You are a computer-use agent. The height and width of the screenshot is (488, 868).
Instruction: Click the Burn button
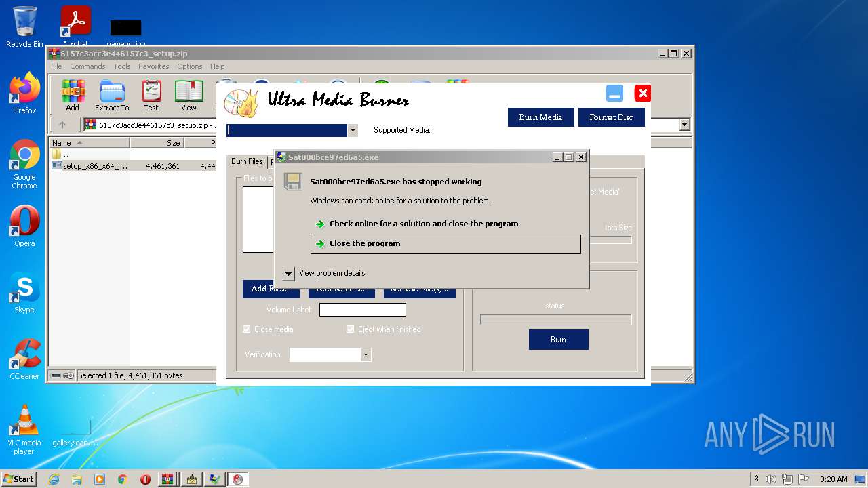coord(558,340)
